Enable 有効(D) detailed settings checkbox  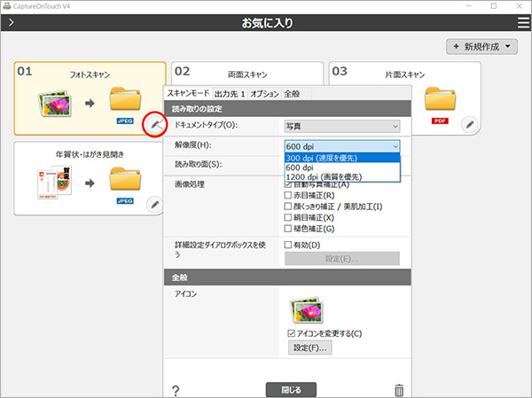[x=288, y=244]
